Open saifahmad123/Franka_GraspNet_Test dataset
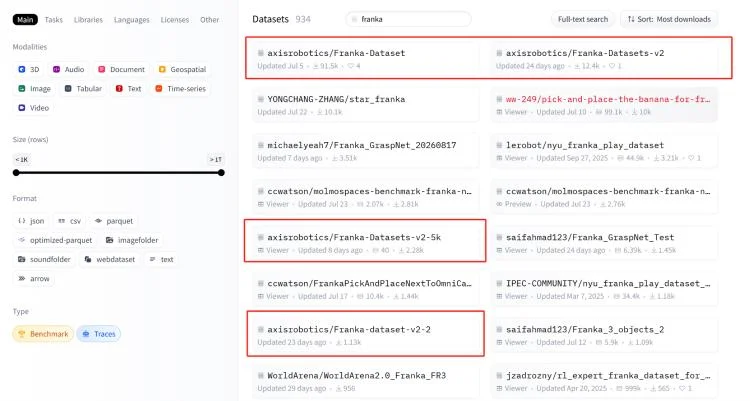 (x=604, y=243)
